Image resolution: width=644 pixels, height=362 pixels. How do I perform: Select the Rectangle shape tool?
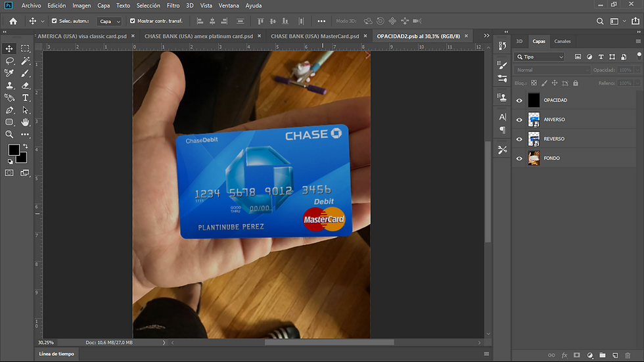click(x=9, y=122)
